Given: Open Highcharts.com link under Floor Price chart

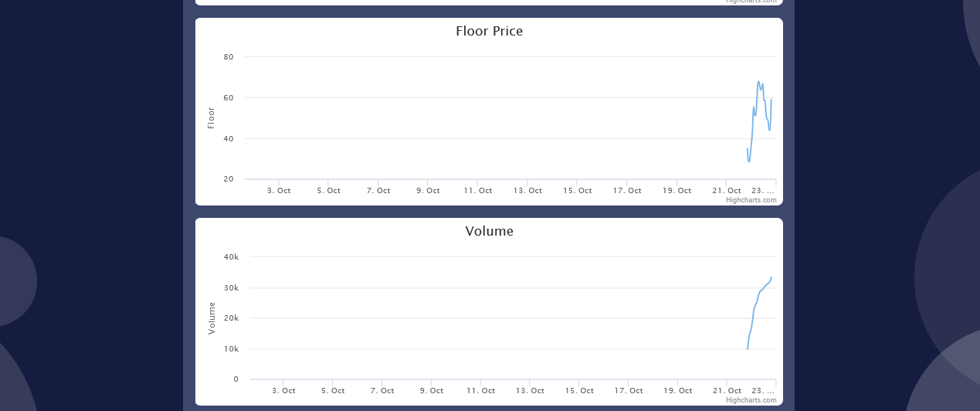Looking at the screenshot, I should [751, 200].
